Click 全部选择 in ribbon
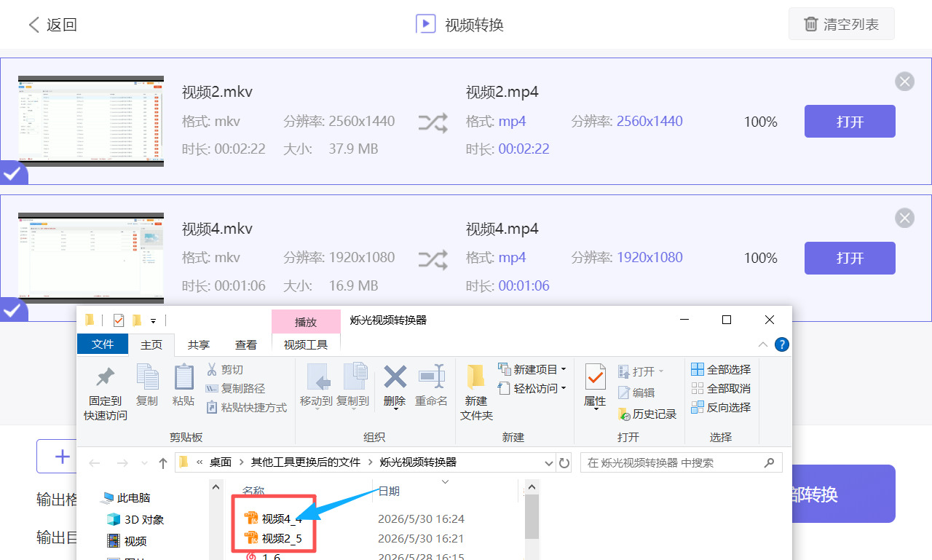Viewport: 932px width, 560px height. pyautogui.click(x=721, y=370)
